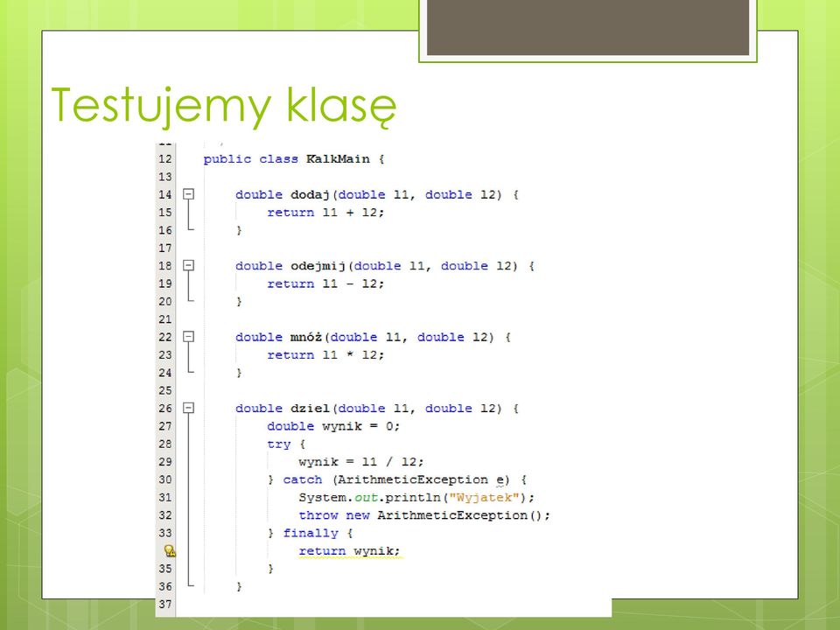The height and width of the screenshot is (630, 840).
Task: Click the warning lightbulb hint icon
Action: click(169, 550)
